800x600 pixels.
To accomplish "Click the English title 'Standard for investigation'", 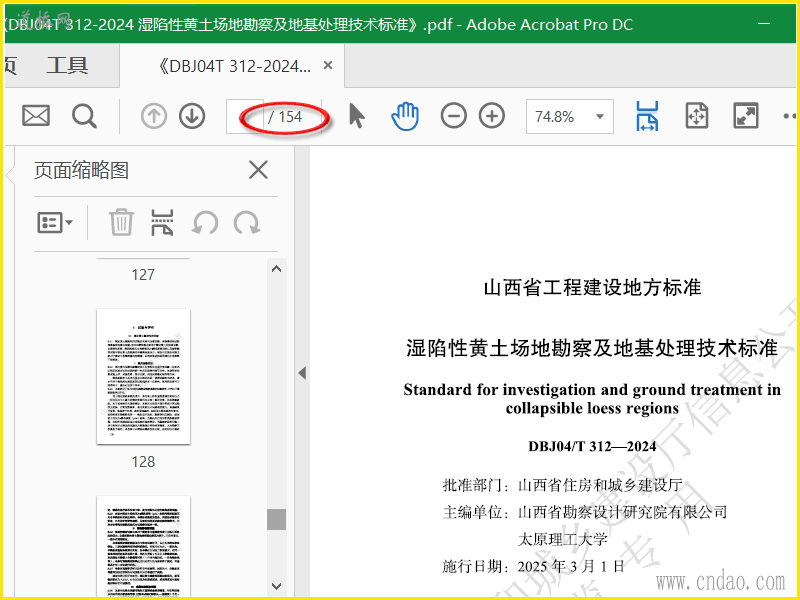I will pyautogui.click(x=592, y=399).
